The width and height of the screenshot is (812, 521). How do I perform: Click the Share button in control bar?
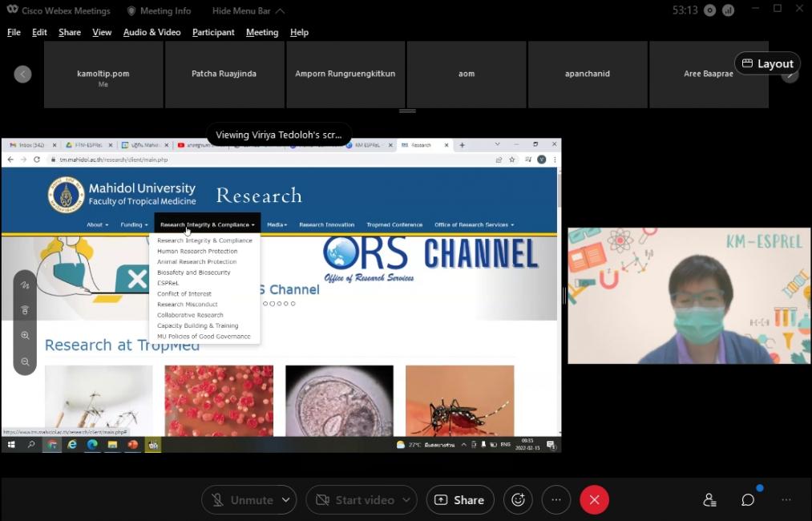pyautogui.click(x=460, y=500)
